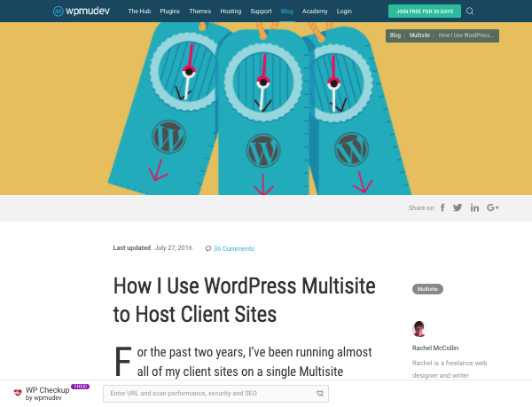Image resolution: width=532 pixels, height=407 pixels.
Task: Click the wpmudev logo
Action: [x=82, y=12]
